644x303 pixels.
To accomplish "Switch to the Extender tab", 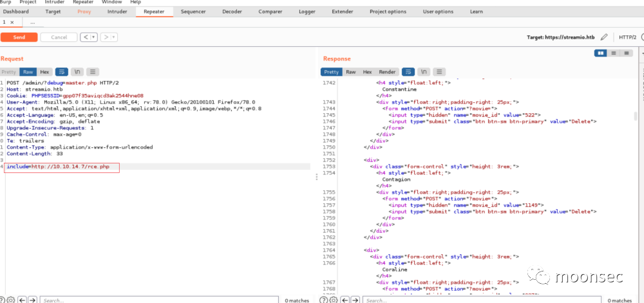I will pos(343,12).
